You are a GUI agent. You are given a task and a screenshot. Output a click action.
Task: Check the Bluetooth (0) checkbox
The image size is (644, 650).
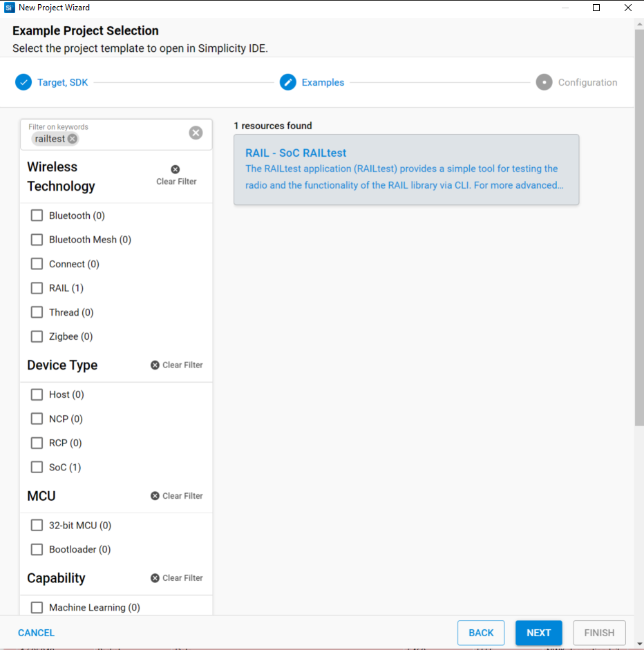(x=37, y=216)
